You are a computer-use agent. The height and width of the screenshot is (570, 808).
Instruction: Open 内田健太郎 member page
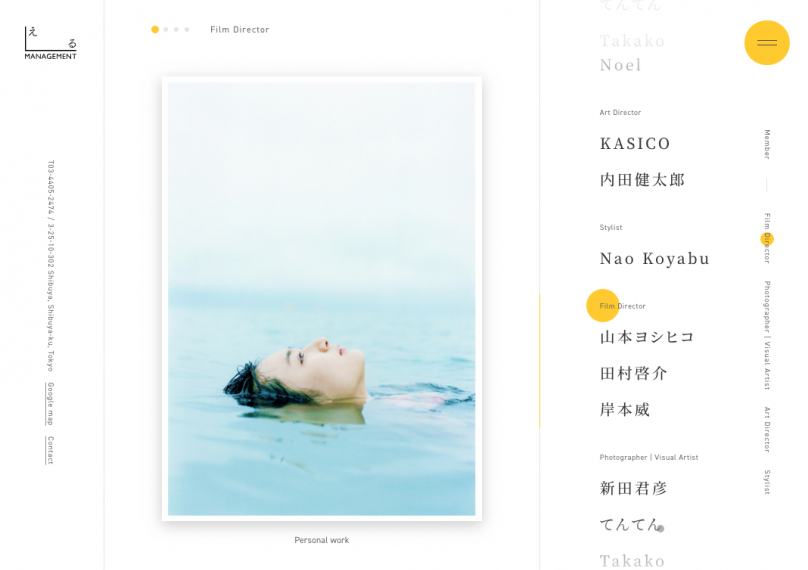click(x=642, y=180)
